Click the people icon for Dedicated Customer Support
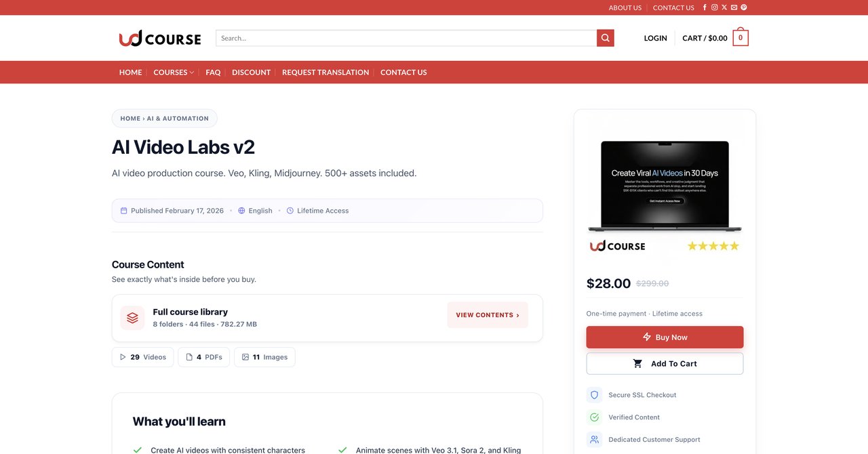The image size is (868, 454). [x=595, y=440]
